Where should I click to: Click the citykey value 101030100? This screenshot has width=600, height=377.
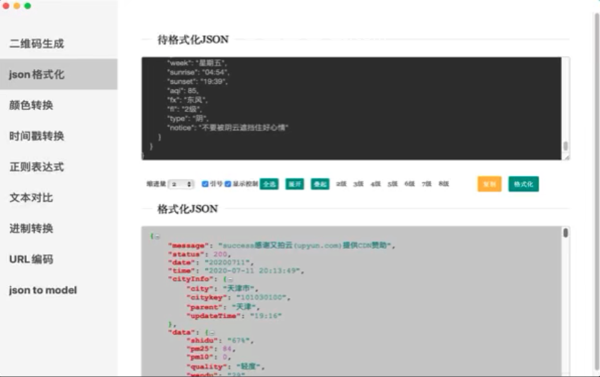click(x=261, y=297)
